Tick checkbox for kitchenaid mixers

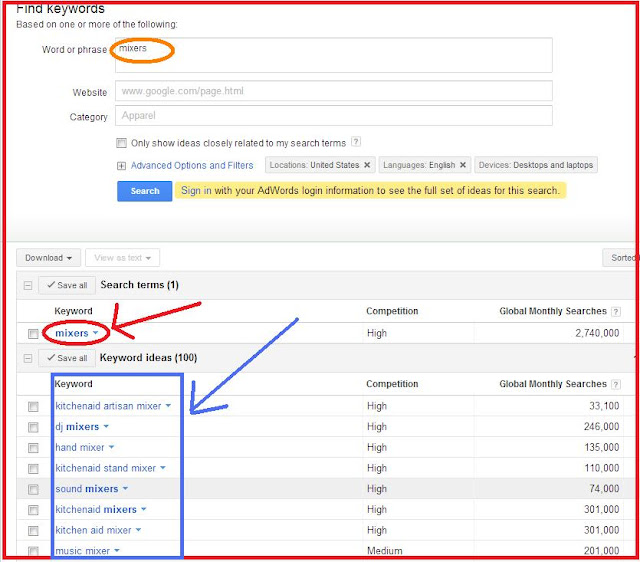[33, 510]
